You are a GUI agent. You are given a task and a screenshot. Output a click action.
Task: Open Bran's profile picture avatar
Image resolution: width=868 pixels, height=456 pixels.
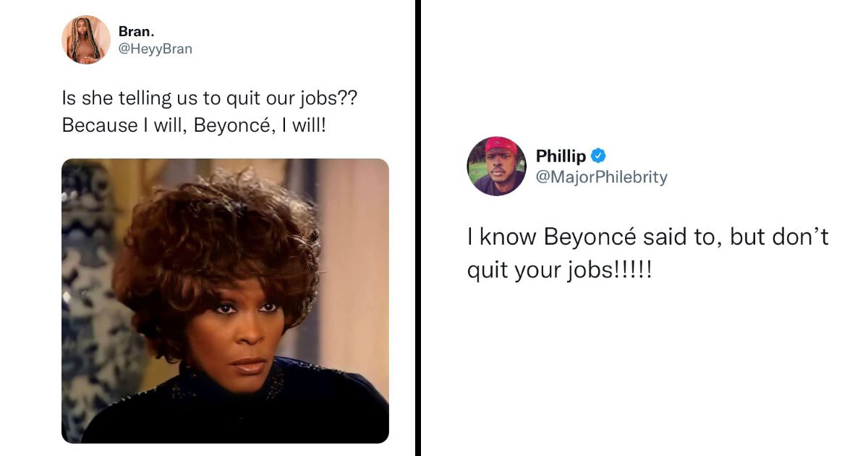(x=86, y=40)
